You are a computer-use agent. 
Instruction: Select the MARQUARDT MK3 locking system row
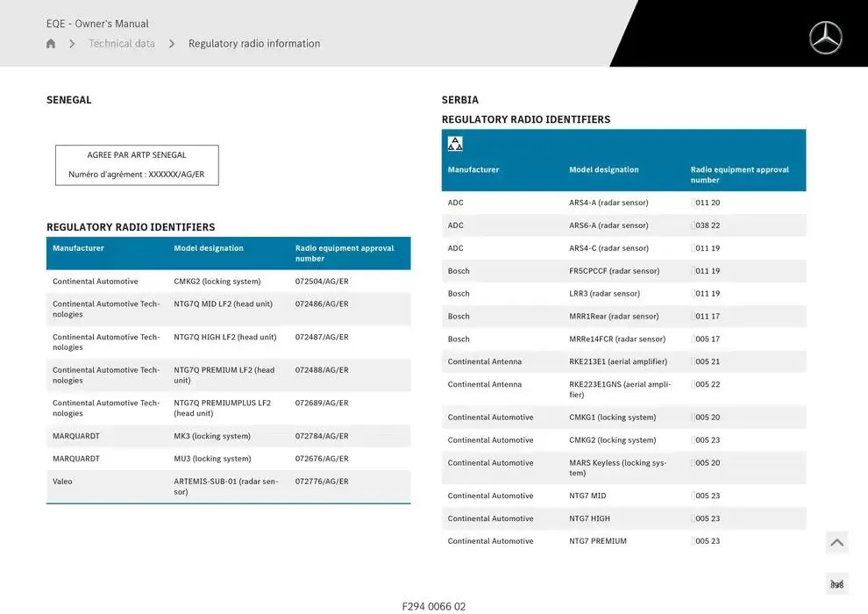point(228,436)
